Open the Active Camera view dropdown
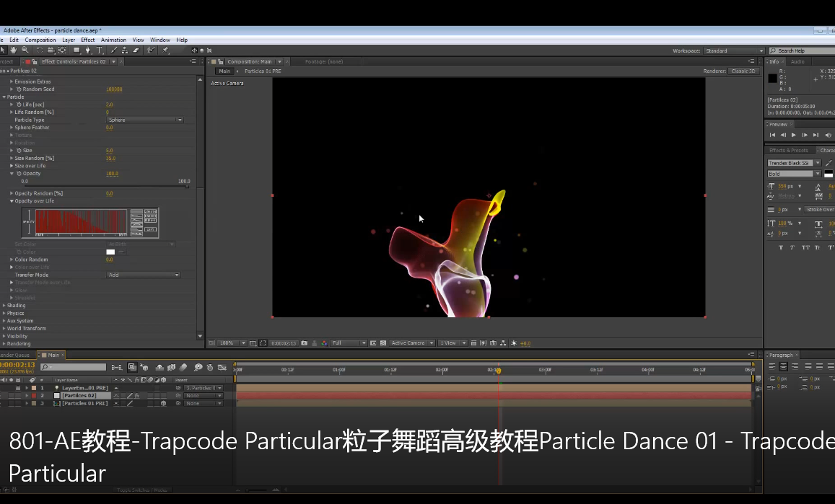The image size is (835, 504). (412, 343)
